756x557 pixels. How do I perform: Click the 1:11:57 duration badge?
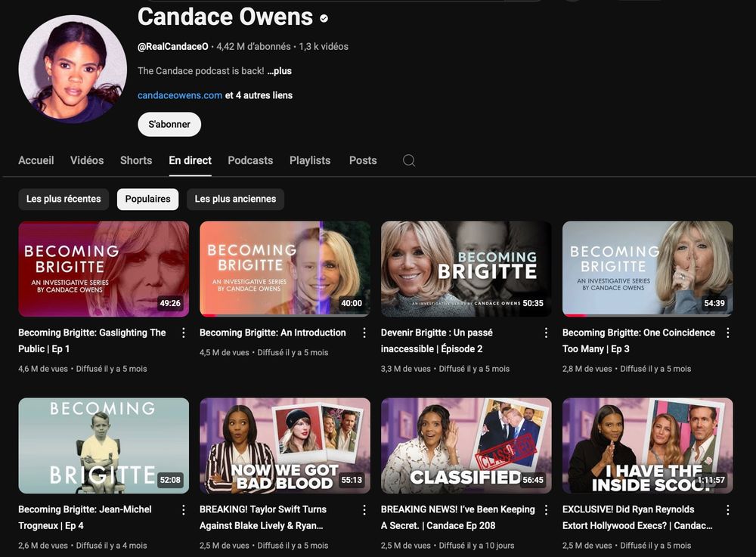click(711, 480)
